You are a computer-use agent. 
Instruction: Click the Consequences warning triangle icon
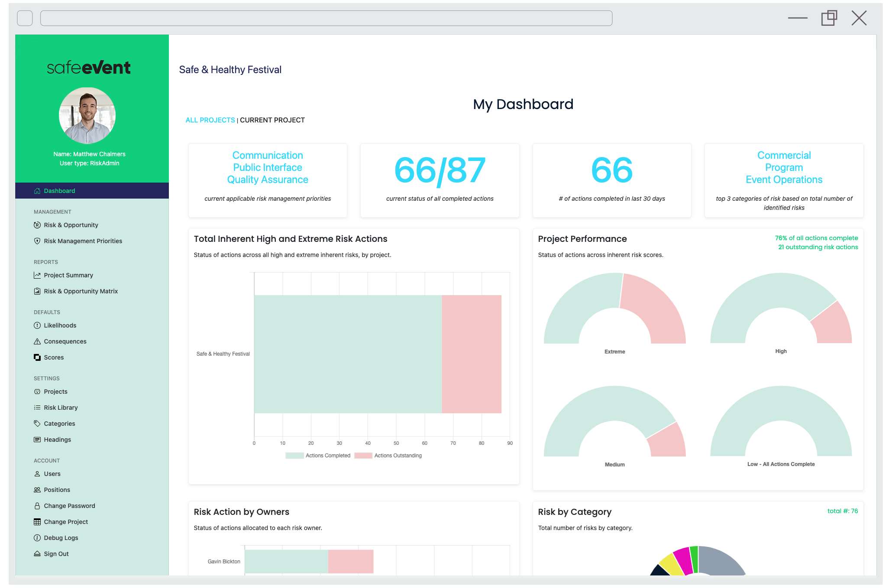click(x=37, y=341)
